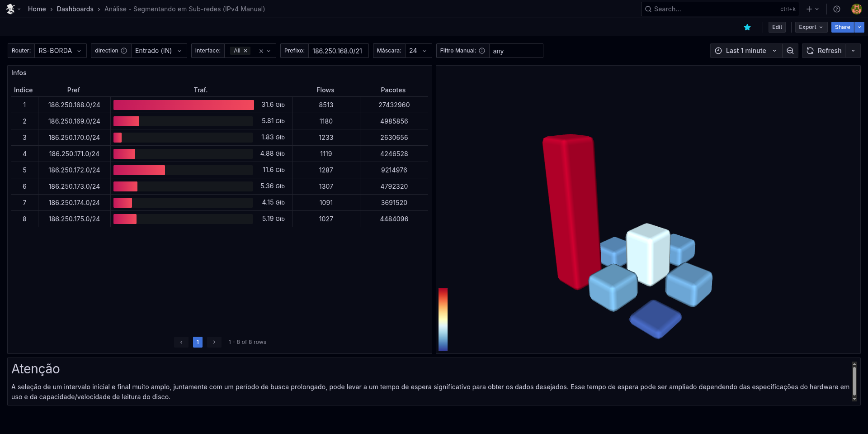Open the Last 1 minute time picker
This screenshot has height=434, width=868.
click(x=746, y=51)
